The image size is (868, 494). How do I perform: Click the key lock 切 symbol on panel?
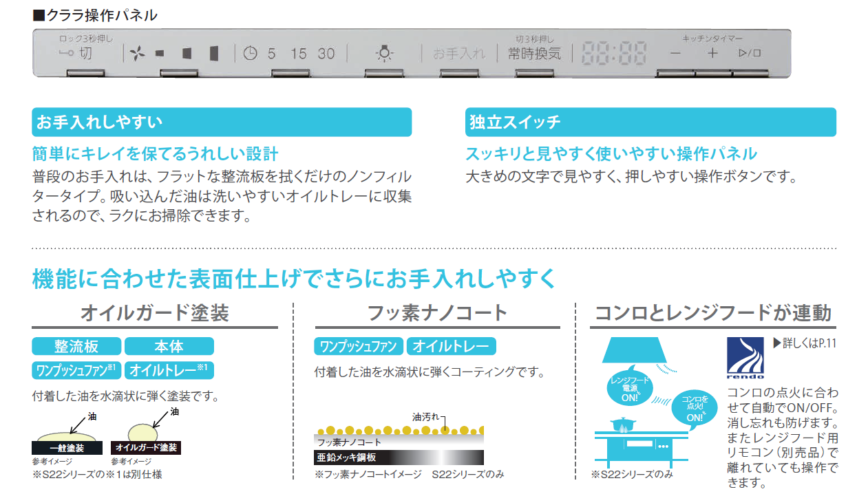(76, 53)
